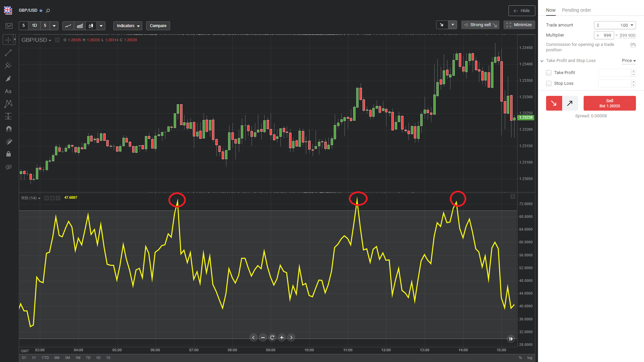Expand the RSI (14) indicator menu

coord(31,198)
